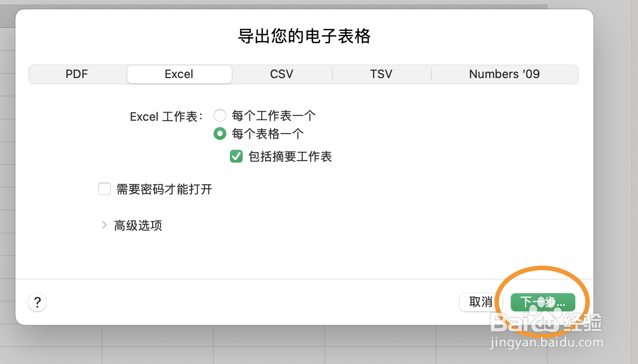The width and height of the screenshot is (638, 364).
Task: Toggle the green 包括摘要工作表 checkmark off
Action: coord(236,156)
